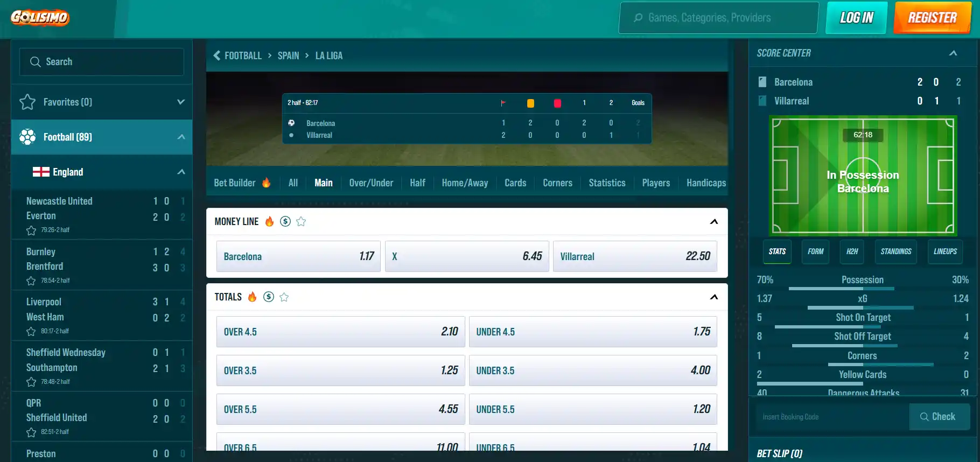Screen dimensions: 980x462
Task: Select Barcelona 1.17 money line odds
Action: coord(299,256)
